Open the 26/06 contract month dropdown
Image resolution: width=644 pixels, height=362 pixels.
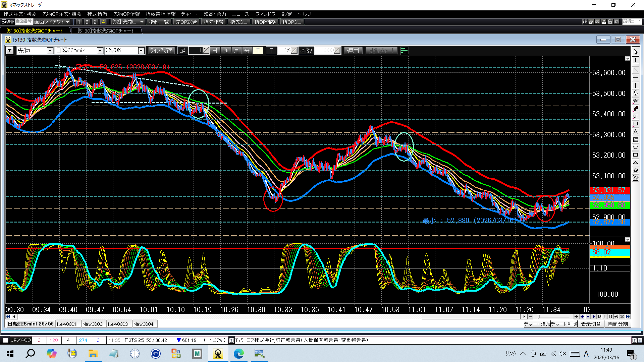(141, 51)
